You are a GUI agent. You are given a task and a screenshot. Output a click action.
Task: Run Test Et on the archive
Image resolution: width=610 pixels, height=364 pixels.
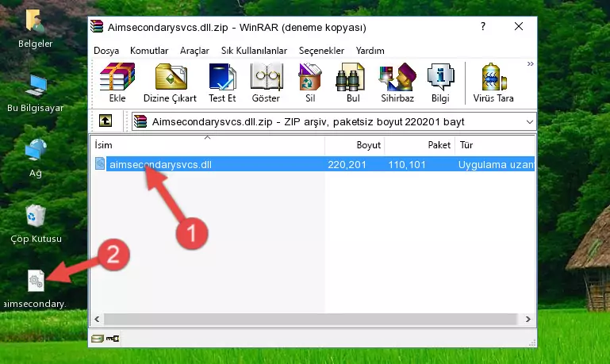pyautogui.click(x=222, y=82)
